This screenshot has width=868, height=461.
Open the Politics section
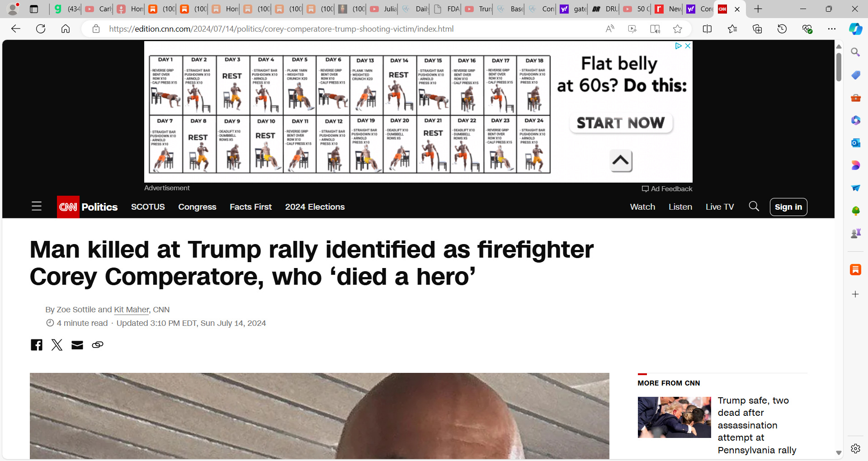coord(99,207)
